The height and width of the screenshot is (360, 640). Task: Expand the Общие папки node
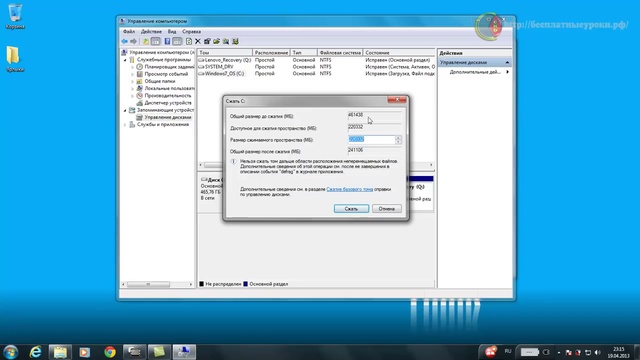(133, 81)
